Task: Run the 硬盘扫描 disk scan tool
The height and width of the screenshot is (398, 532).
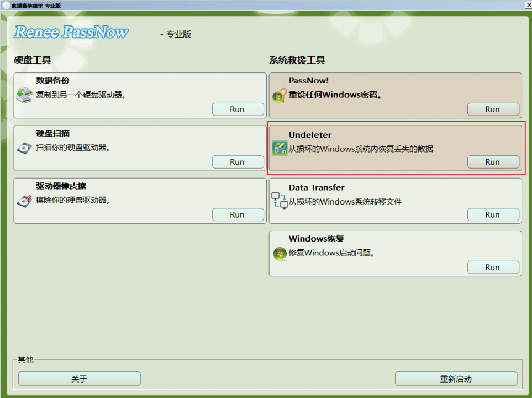Action: click(238, 162)
